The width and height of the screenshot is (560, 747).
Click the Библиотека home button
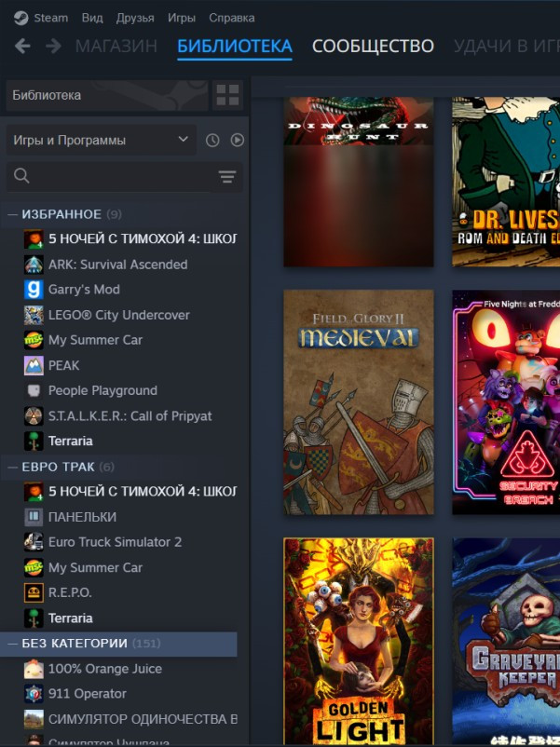coord(107,95)
